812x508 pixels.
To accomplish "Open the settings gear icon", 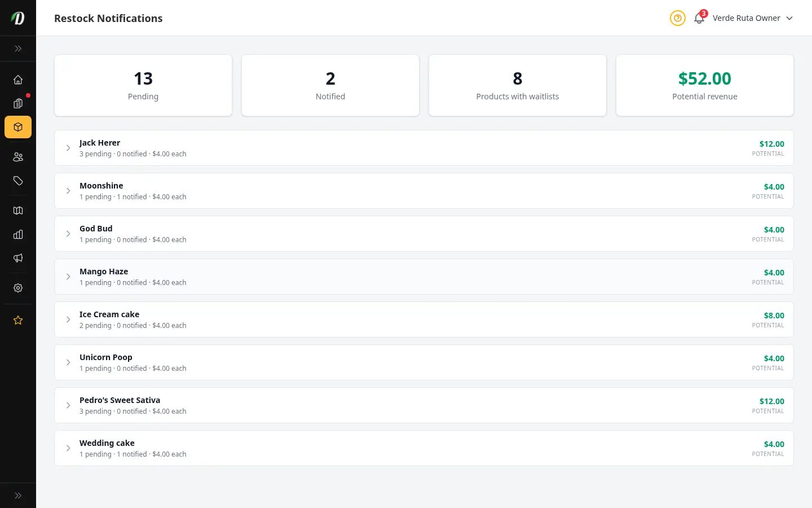I will pos(18,288).
